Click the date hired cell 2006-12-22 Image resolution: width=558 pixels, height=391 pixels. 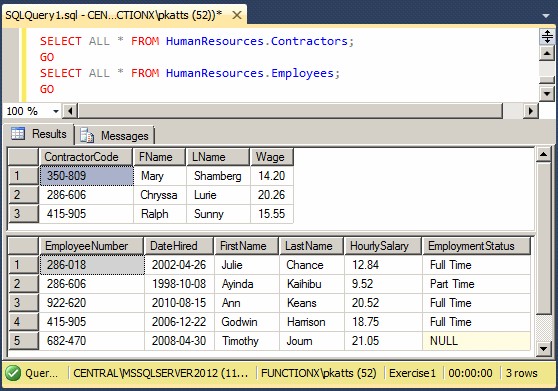point(179,322)
